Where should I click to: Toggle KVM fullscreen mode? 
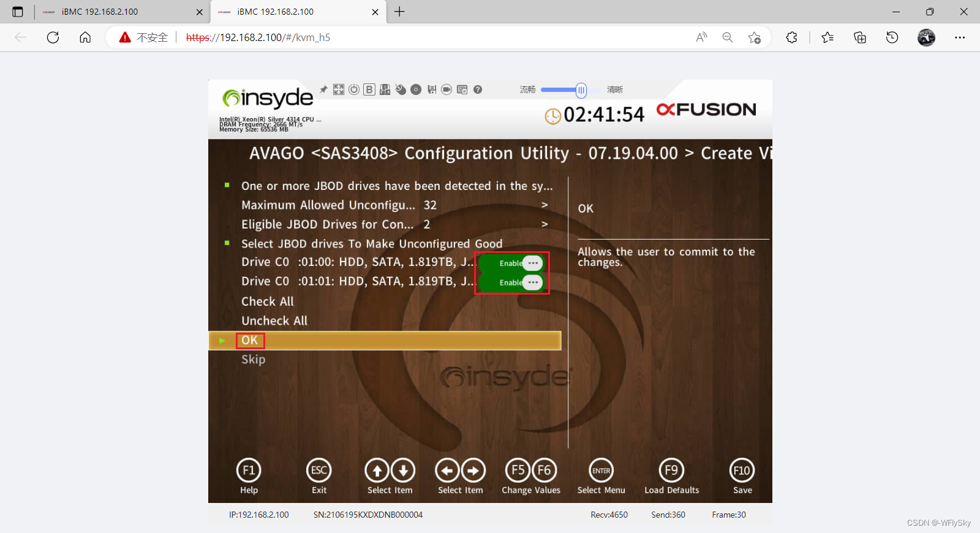coord(339,89)
